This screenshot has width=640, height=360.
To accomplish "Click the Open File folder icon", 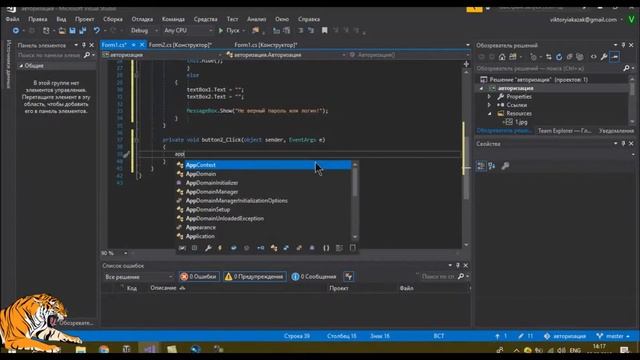I will click(62, 31).
